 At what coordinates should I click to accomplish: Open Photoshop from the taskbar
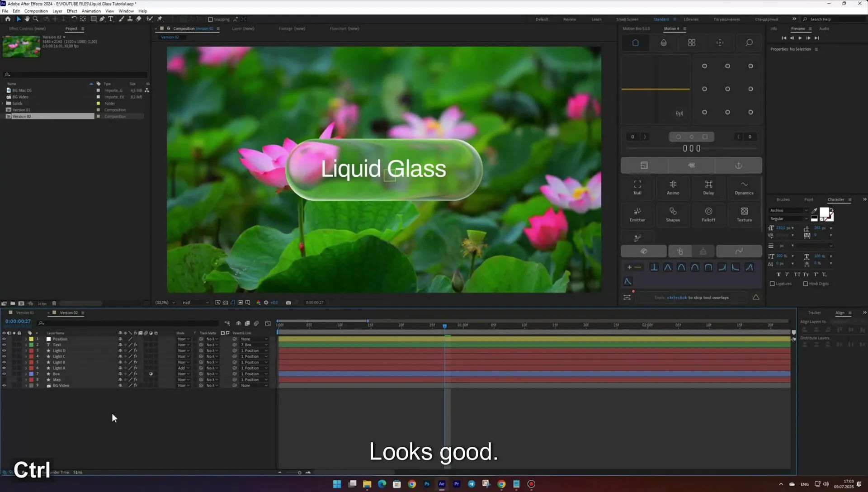[427, 484]
